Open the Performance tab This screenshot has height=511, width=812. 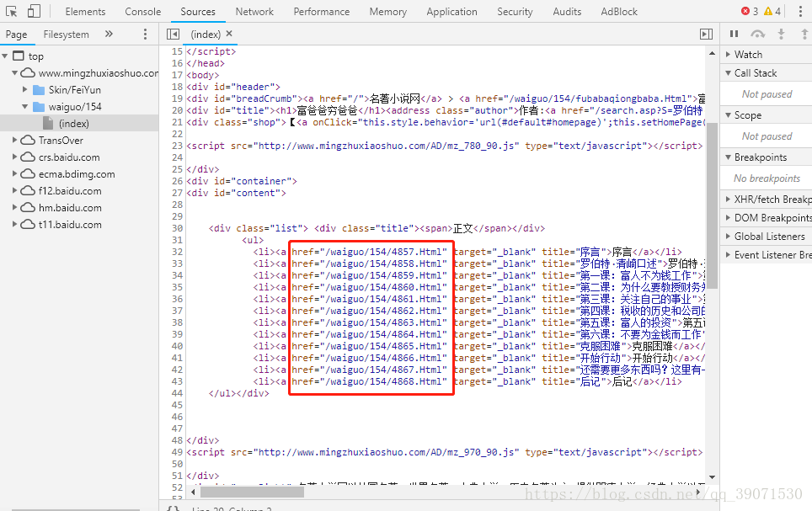(x=322, y=12)
